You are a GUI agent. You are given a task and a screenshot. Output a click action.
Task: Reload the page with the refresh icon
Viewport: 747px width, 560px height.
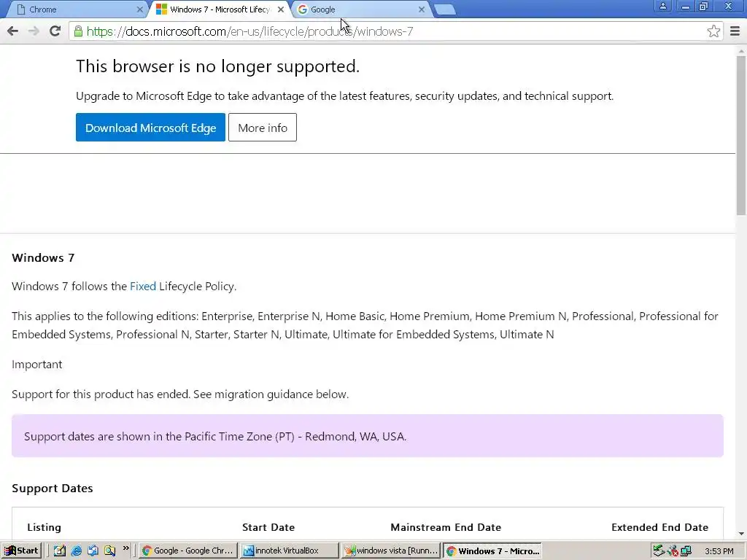pyautogui.click(x=55, y=31)
